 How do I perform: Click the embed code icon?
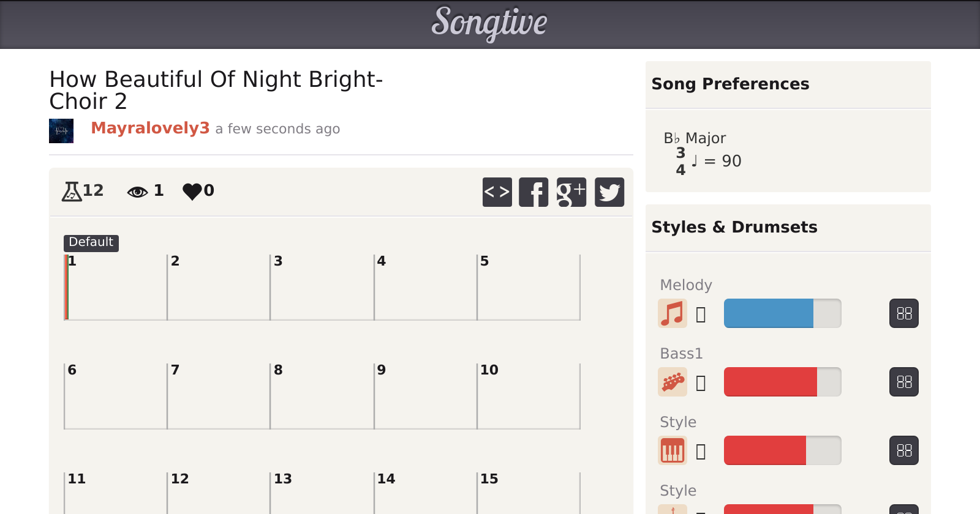[x=497, y=192]
